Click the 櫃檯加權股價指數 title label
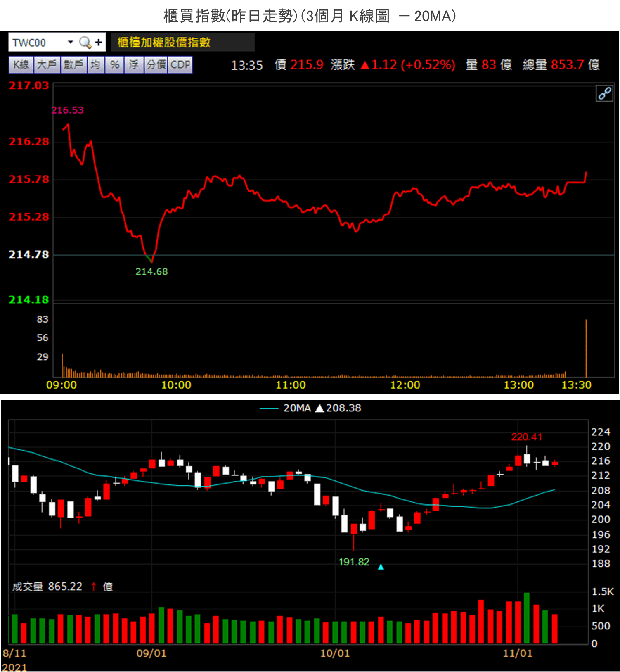The width and height of the screenshot is (620, 672). pos(164,43)
